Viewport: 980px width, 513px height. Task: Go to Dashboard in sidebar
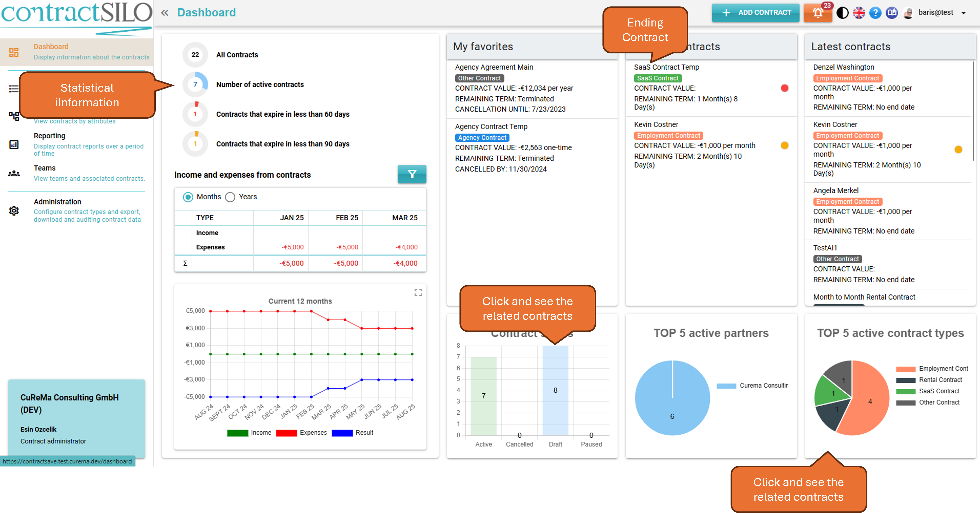pos(51,46)
